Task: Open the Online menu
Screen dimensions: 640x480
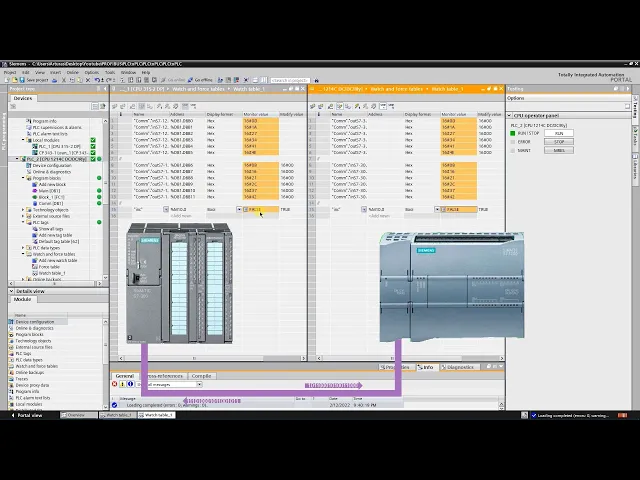Action: pyautogui.click(x=72, y=72)
